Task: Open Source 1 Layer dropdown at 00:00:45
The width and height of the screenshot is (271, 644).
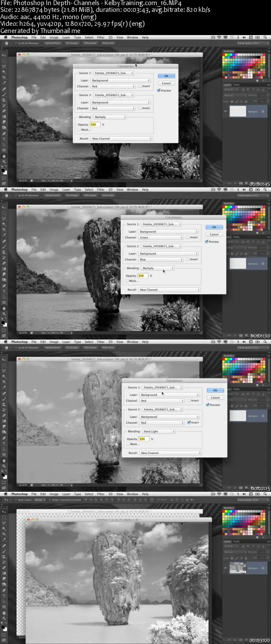Action: click(121, 80)
